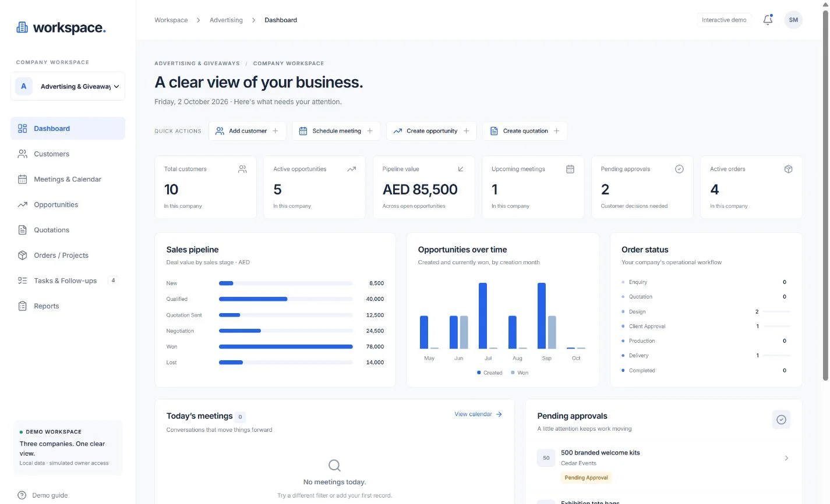
Task: Click the Won stage pipeline bar
Action: [x=286, y=347]
